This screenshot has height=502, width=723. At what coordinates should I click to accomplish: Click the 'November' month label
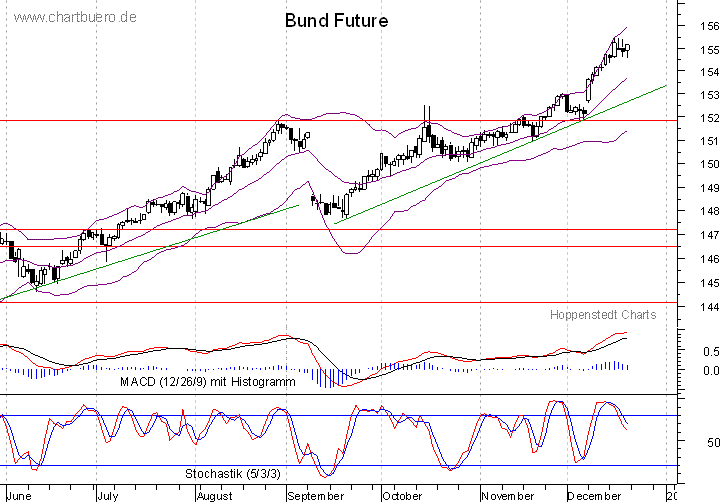508,496
